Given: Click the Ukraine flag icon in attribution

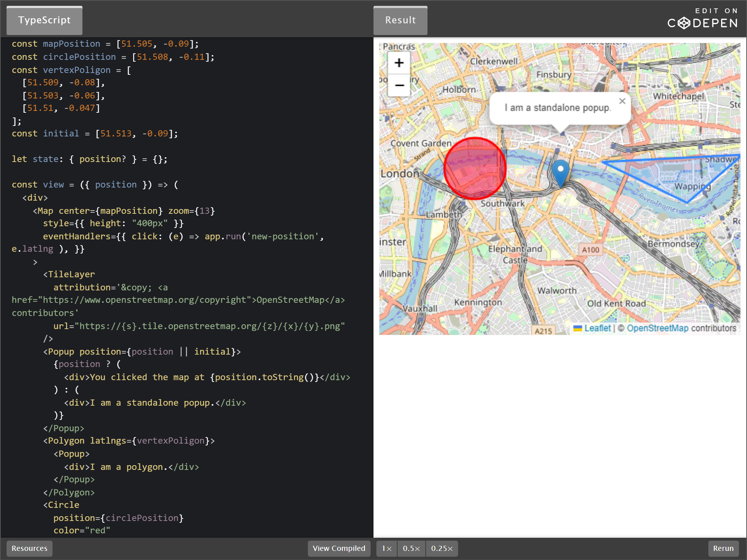Looking at the screenshot, I should pos(577,328).
